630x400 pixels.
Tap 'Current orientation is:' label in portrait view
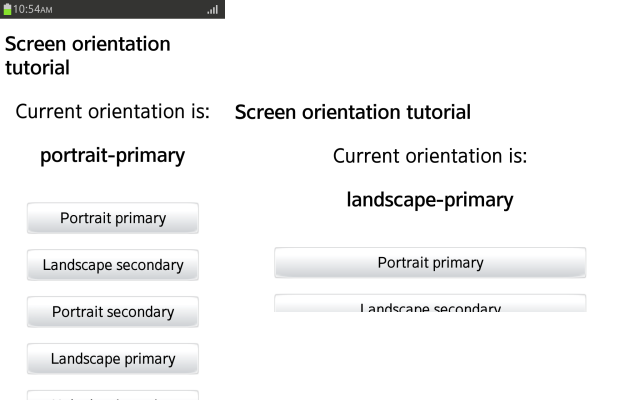pyautogui.click(x=113, y=111)
